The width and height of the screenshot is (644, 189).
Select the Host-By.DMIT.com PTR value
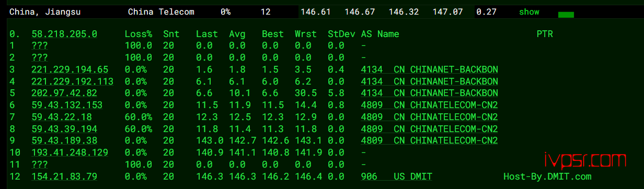(547, 176)
